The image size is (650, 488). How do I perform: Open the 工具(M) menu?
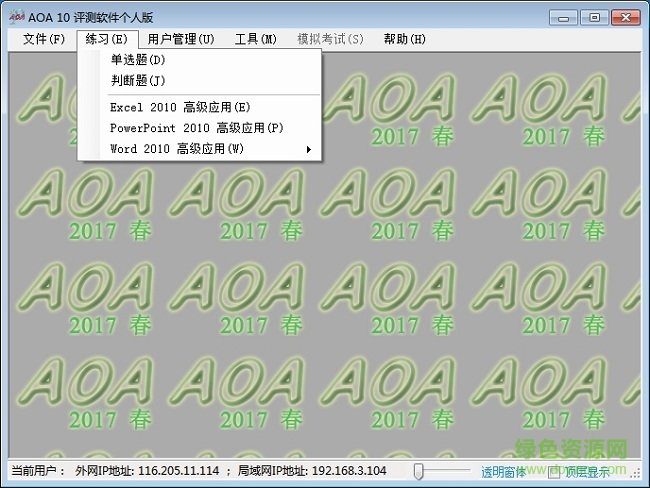pyautogui.click(x=255, y=39)
